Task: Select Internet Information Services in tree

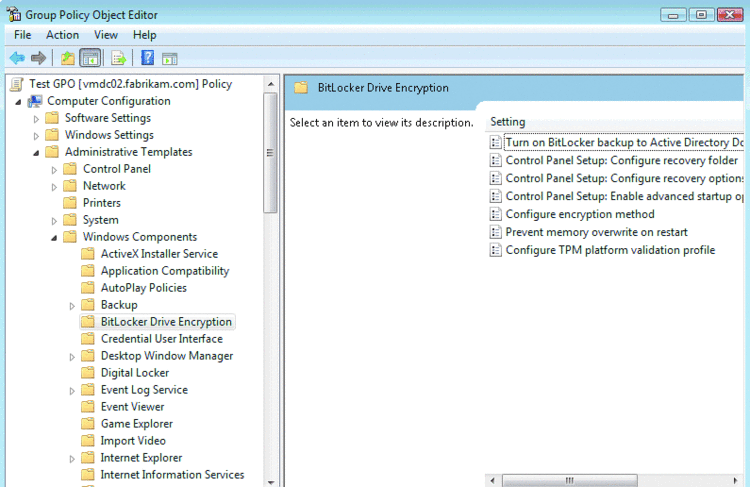Action: tap(172, 475)
